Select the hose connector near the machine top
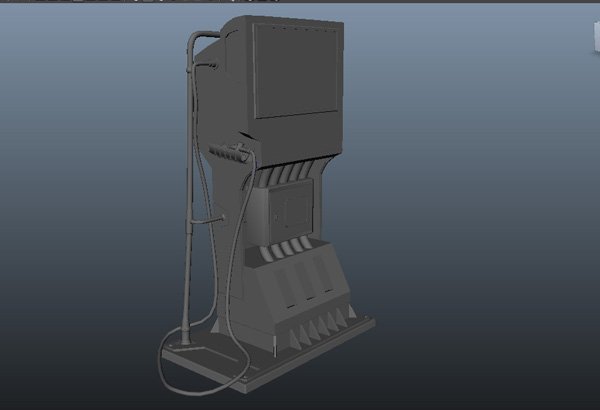The height and width of the screenshot is (410, 600). click(211, 64)
